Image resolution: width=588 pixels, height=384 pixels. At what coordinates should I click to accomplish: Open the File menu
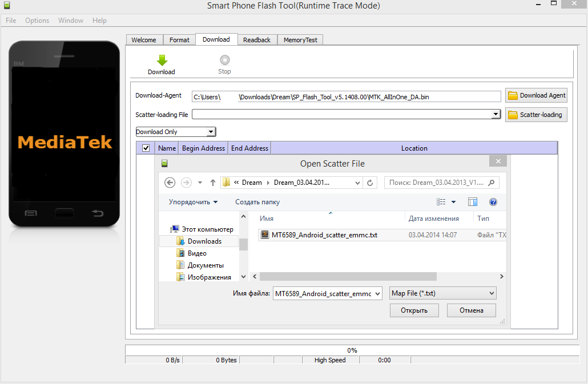click(x=11, y=20)
